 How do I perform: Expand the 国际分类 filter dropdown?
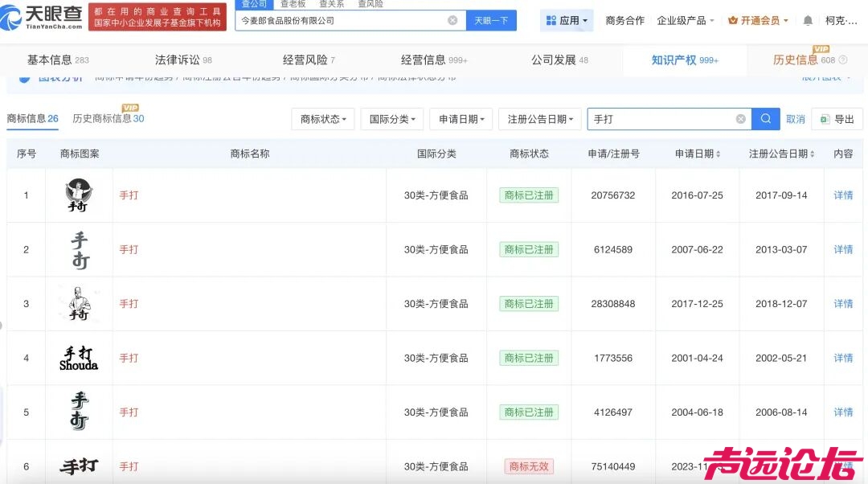(392, 119)
